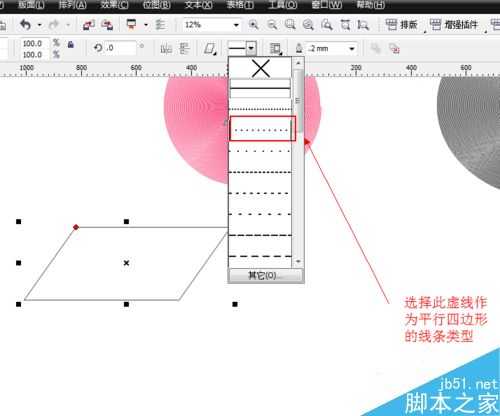The width and height of the screenshot is (500, 416).
Task: Open the zoom level 12% dropdown
Action: click(236, 25)
